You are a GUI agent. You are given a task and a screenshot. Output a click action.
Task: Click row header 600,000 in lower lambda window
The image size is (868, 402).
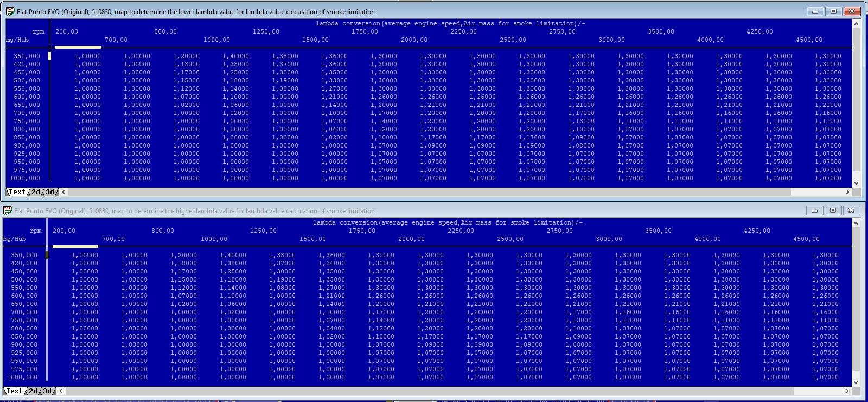(x=27, y=97)
